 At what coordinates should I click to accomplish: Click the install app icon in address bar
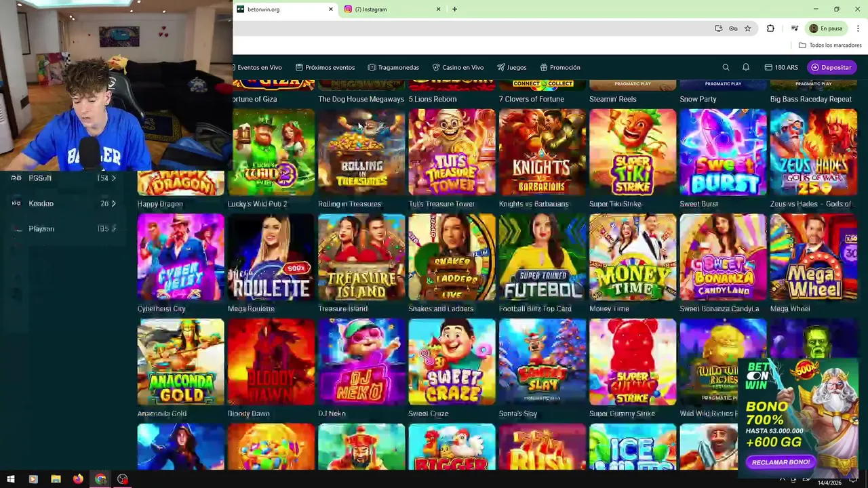tap(718, 28)
